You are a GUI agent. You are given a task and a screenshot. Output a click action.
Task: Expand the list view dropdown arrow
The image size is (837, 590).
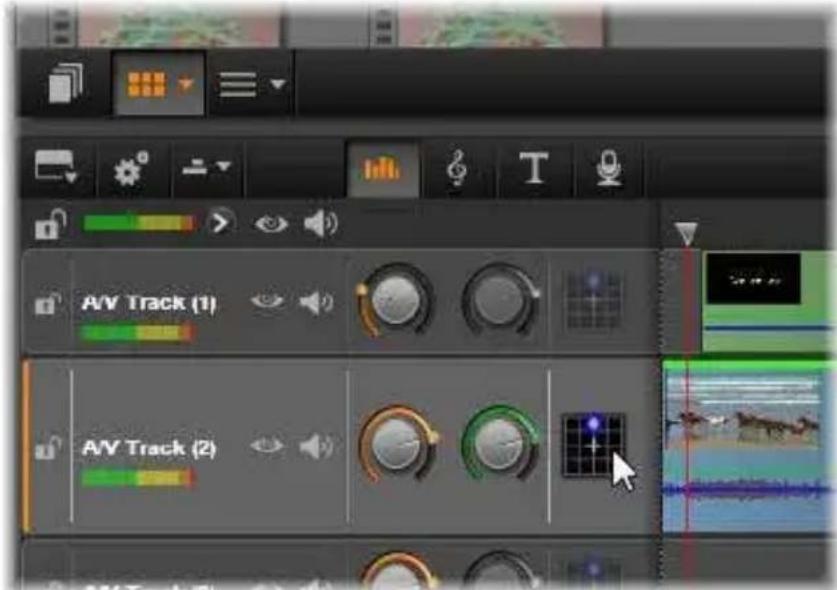pyautogui.click(x=278, y=84)
